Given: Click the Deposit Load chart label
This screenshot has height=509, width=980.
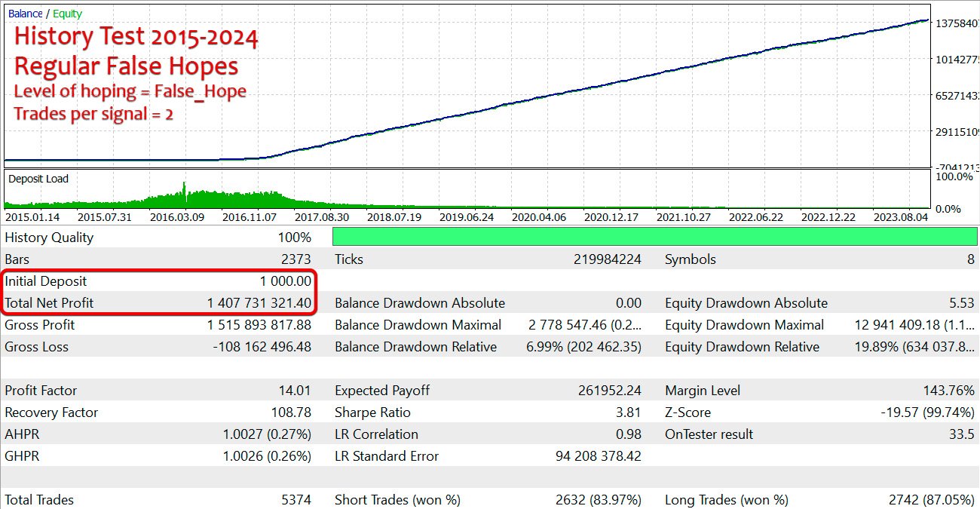Looking at the screenshot, I should pos(38,179).
